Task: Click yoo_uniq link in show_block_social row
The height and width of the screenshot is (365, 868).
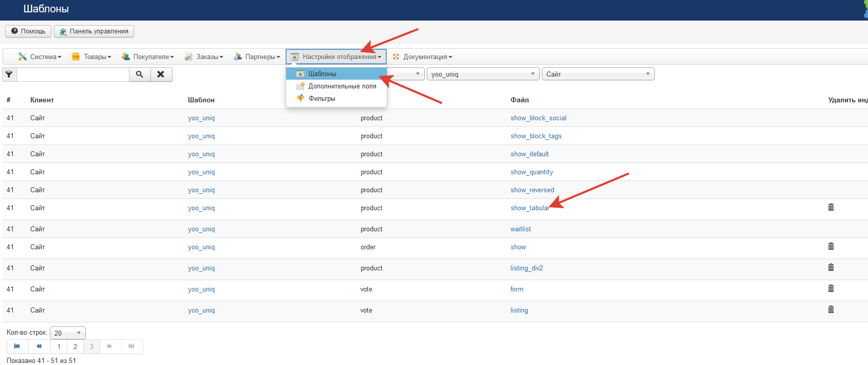Action: point(201,118)
